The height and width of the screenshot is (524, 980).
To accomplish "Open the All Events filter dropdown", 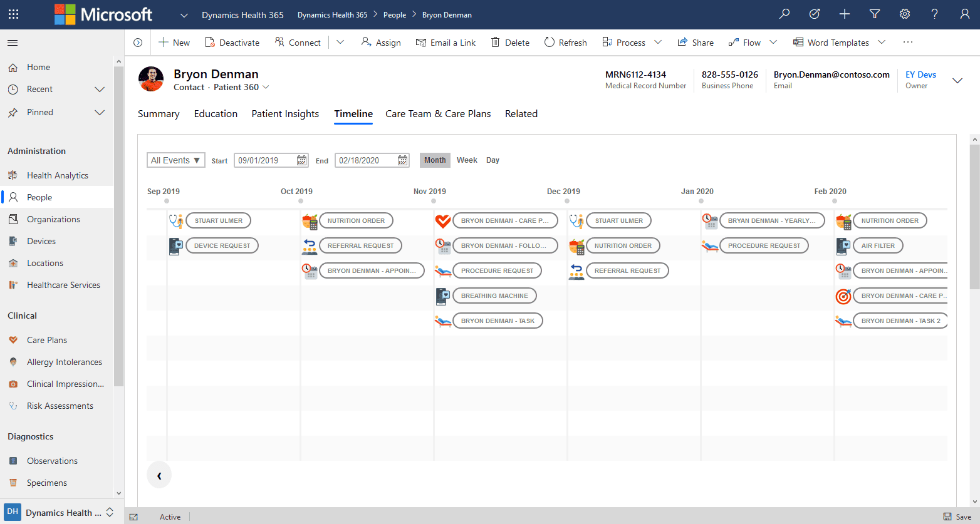I will pos(176,160).
